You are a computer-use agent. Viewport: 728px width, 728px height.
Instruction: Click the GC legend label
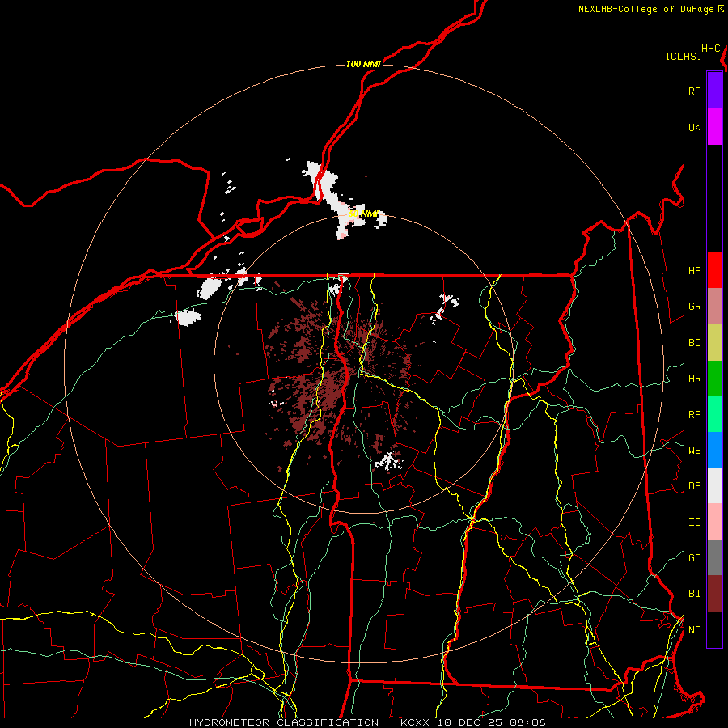(x=694, y=558)
